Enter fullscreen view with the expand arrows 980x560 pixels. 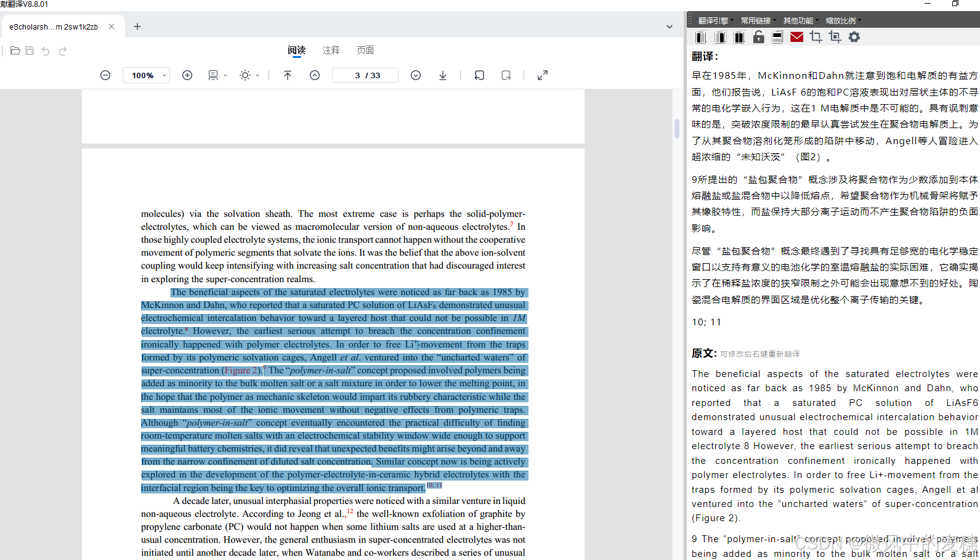(543, 75)
